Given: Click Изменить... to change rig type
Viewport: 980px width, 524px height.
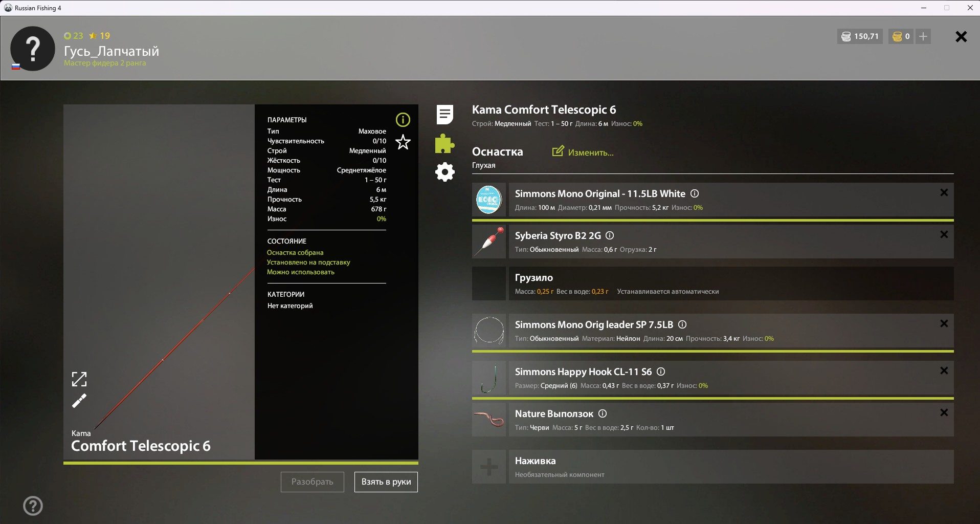Looking at the screenshot, I should pos(583,152).
